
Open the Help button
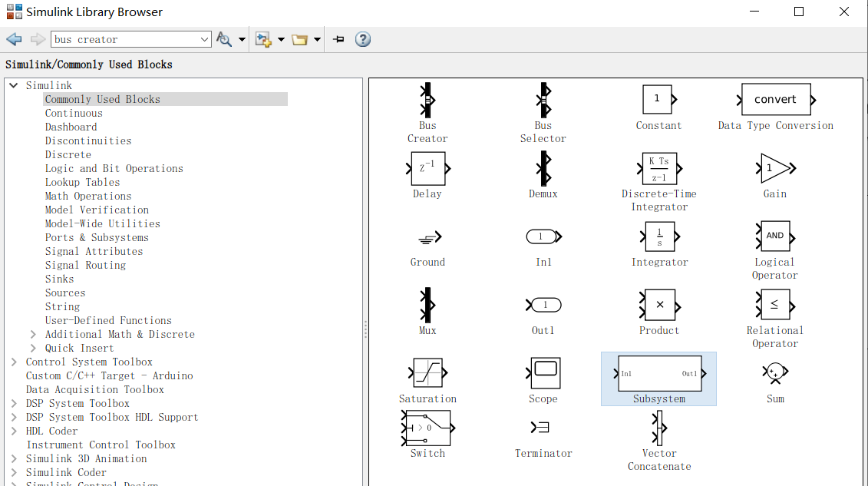tap(362, 38)
